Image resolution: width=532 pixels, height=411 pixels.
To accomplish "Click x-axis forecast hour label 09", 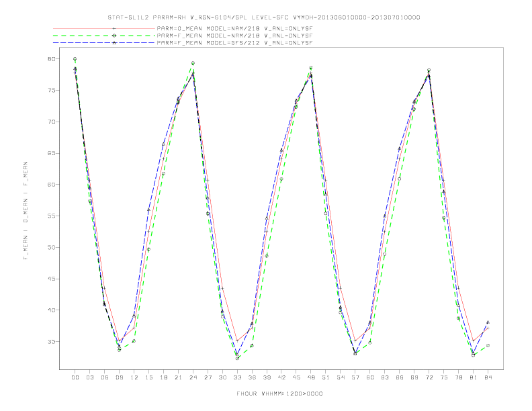I will pyautogui.click(x=120, y=377).
